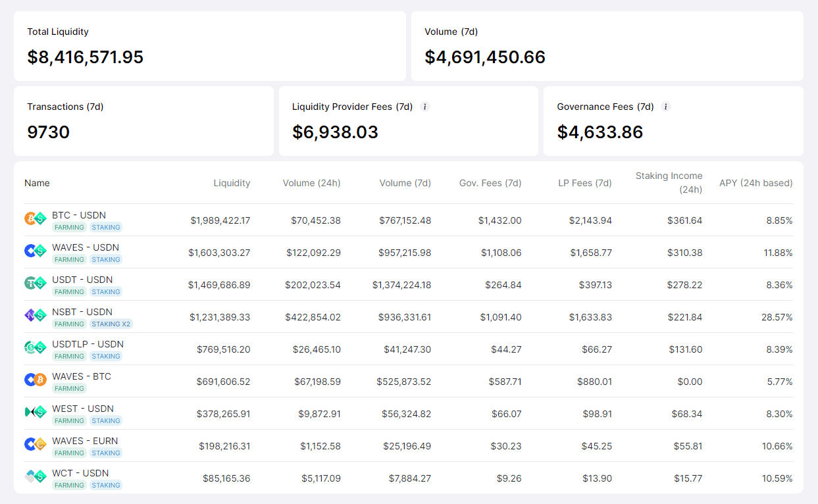Open the USDT - USDN pool
Viewport: 818px width, 504px height.
pos(408,284)
